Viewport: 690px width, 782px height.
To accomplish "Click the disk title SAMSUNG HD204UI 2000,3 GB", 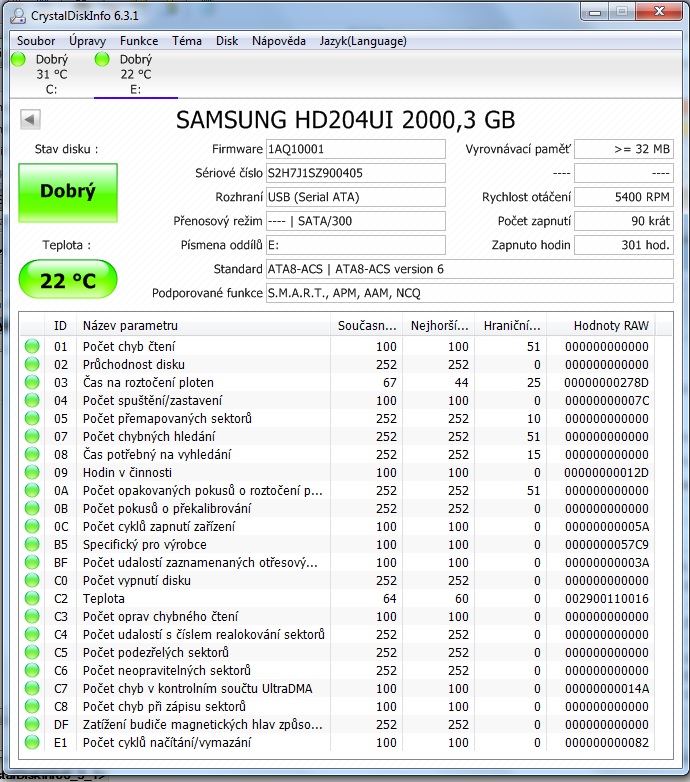I will 345,120.
